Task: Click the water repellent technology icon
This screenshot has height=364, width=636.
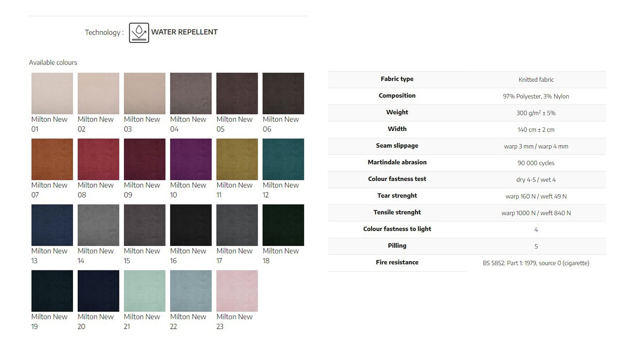Action: point(139,33)
